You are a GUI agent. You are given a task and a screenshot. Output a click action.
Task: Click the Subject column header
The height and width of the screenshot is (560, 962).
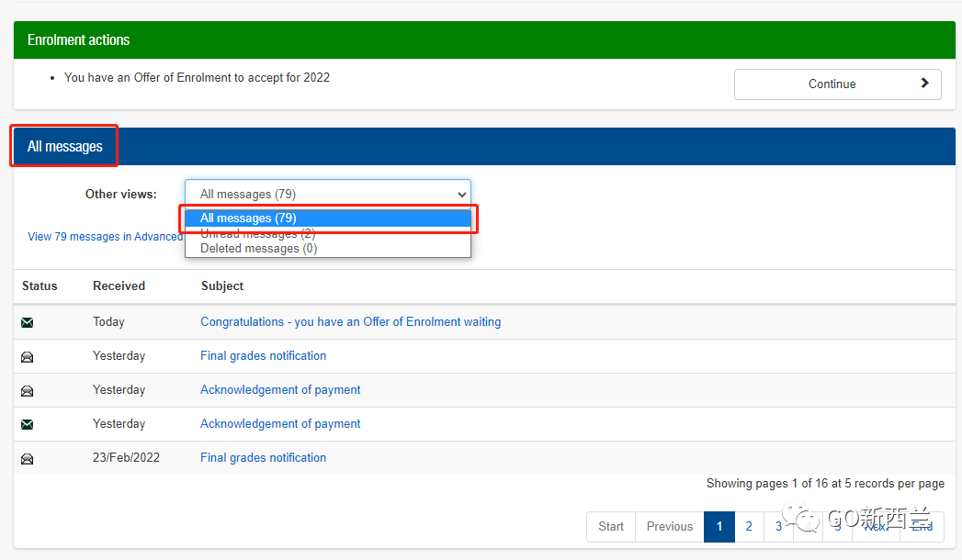[x=222, y=286]
